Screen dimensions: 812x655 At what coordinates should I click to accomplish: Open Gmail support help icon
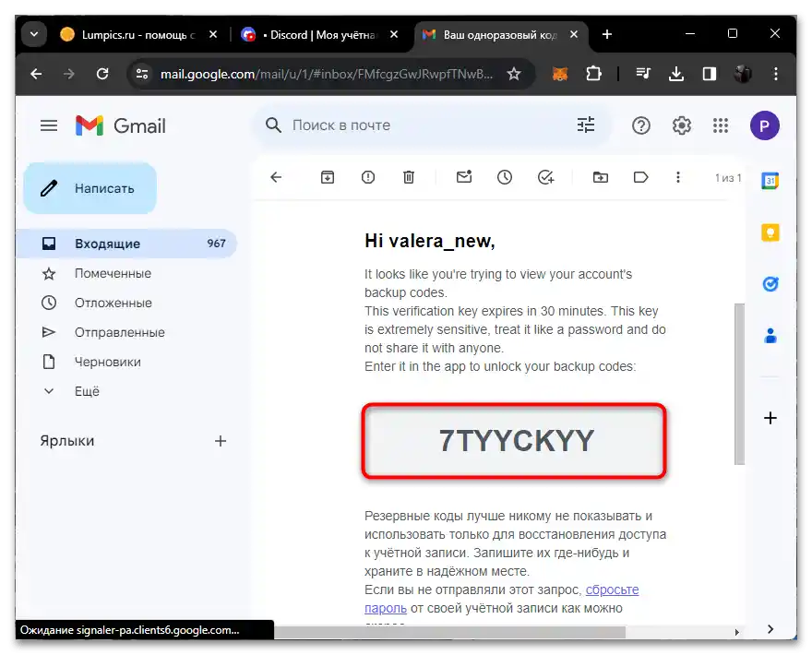[641, 125]
